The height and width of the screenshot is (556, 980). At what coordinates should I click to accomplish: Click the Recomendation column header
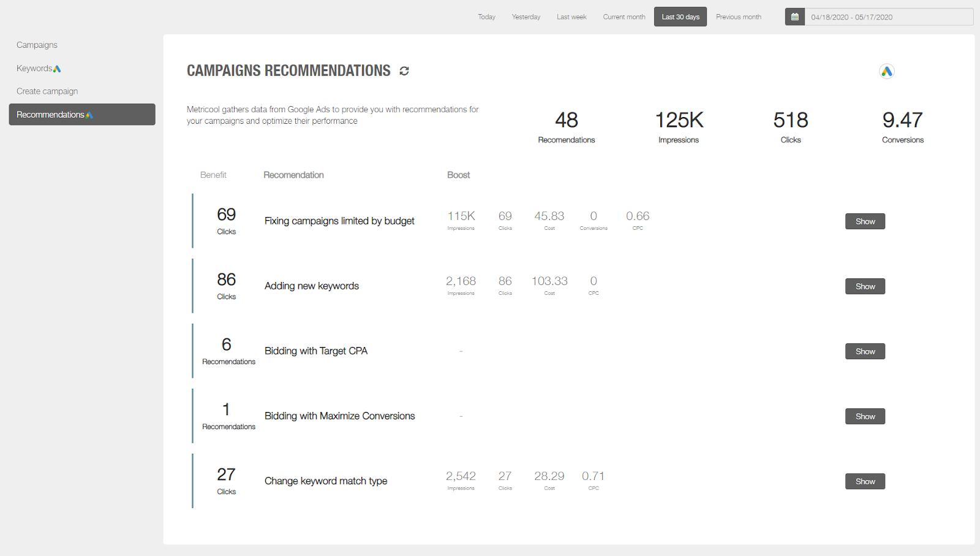(x=293, y=175)
